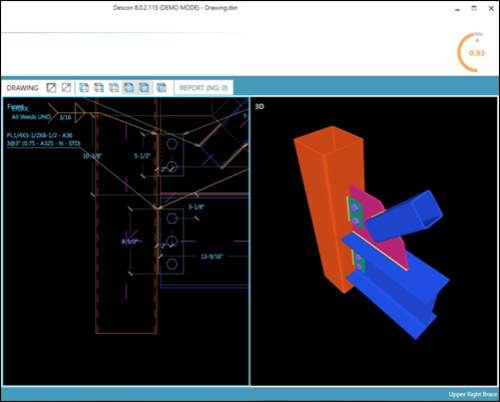This screenshot has width=500, height=402.
Task: Click the first diagonal-line square icon beside DRAWING
Action: [x=51, y=88]
